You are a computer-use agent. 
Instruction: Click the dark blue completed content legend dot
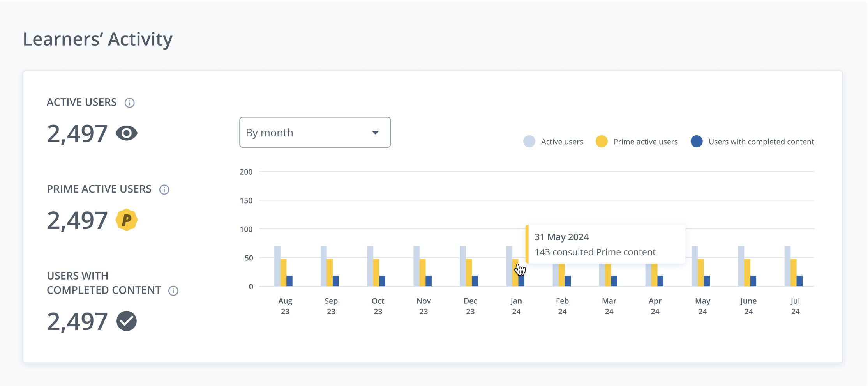[x=697, y=142]
